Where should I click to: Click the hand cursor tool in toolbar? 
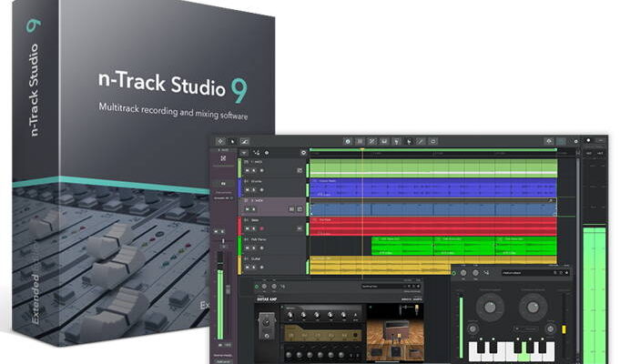point(410,142)
